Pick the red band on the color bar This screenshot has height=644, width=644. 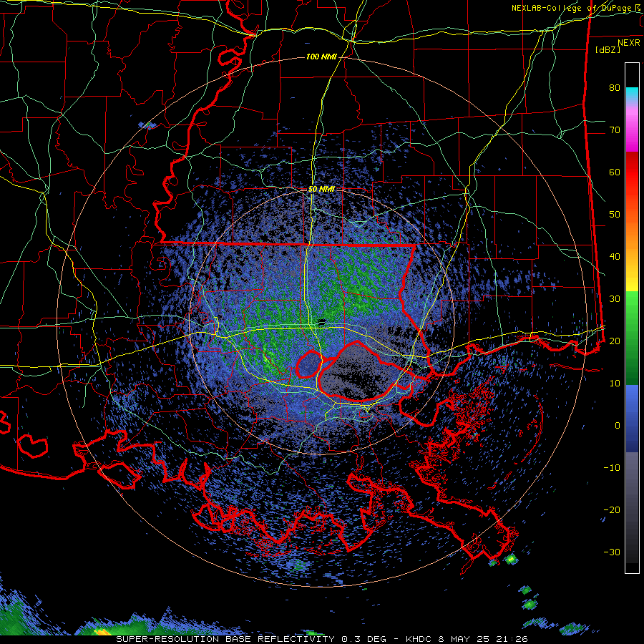[632, 172]
